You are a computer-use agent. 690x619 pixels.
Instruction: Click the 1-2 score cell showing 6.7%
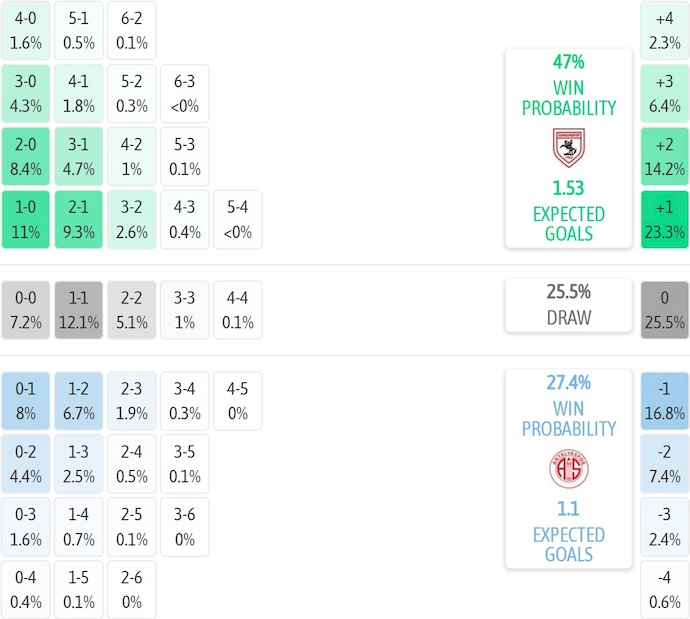click(x=79, y=401)
